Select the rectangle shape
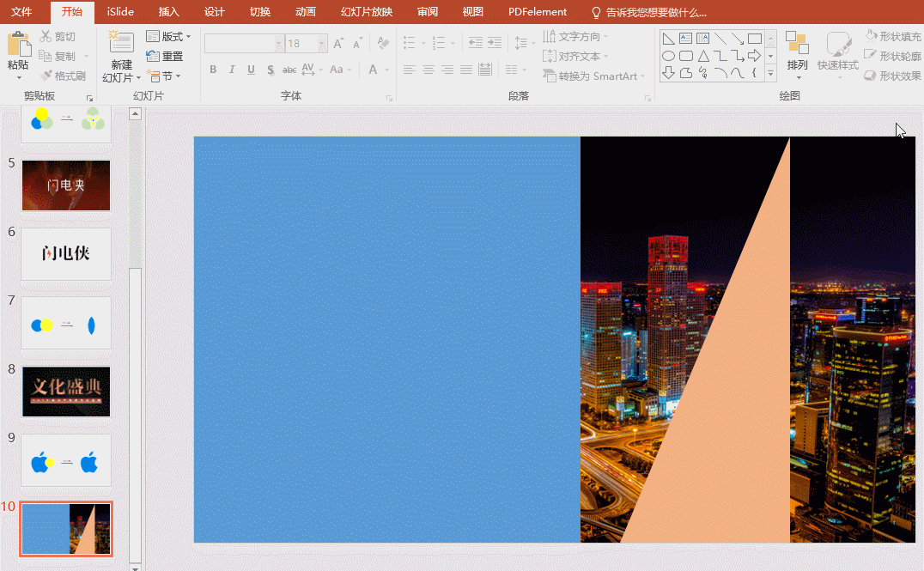The height and width of the screenshot is (571, 924). pyautogui.click(x=754, y=39)
